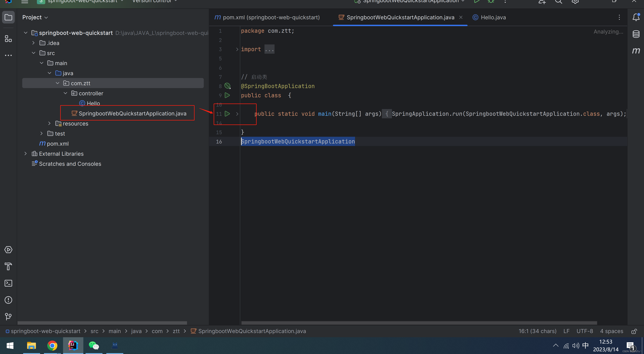644x354 pixels.
Task: Toggle the read-only lock icon in status bar
Action: pos(634,331)
